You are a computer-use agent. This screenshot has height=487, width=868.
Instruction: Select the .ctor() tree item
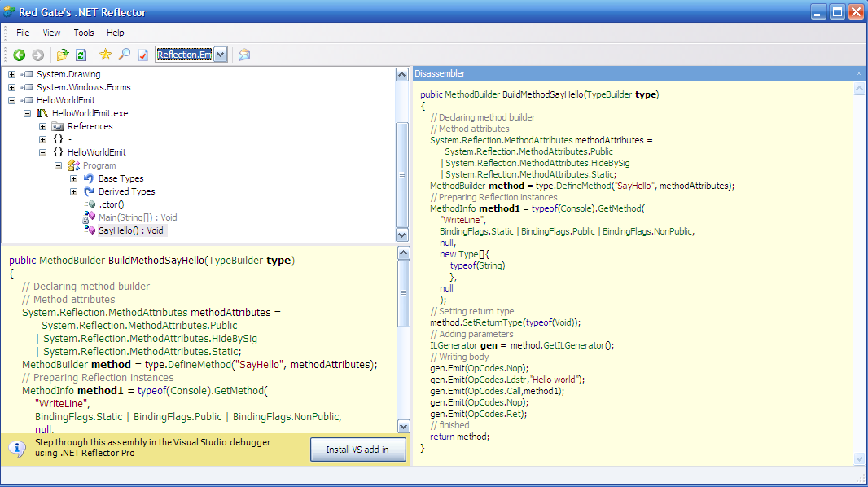coord(112,204)
